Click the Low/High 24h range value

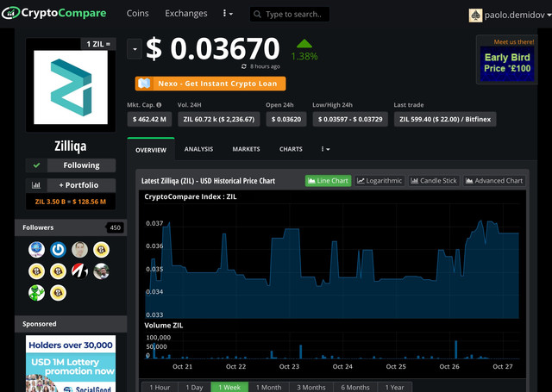[350, 119]
